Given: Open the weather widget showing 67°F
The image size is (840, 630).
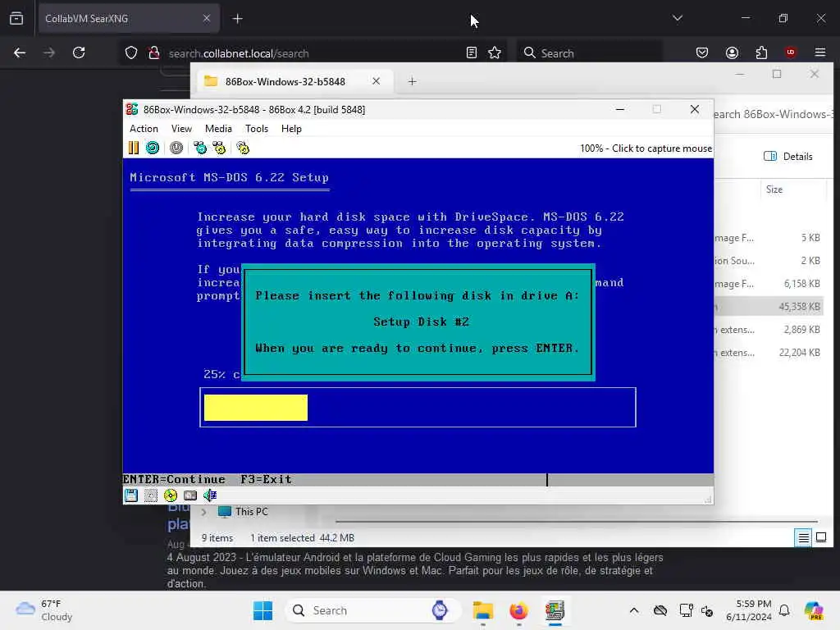Looking at the screenshot, I should click(x=44, y=610).
